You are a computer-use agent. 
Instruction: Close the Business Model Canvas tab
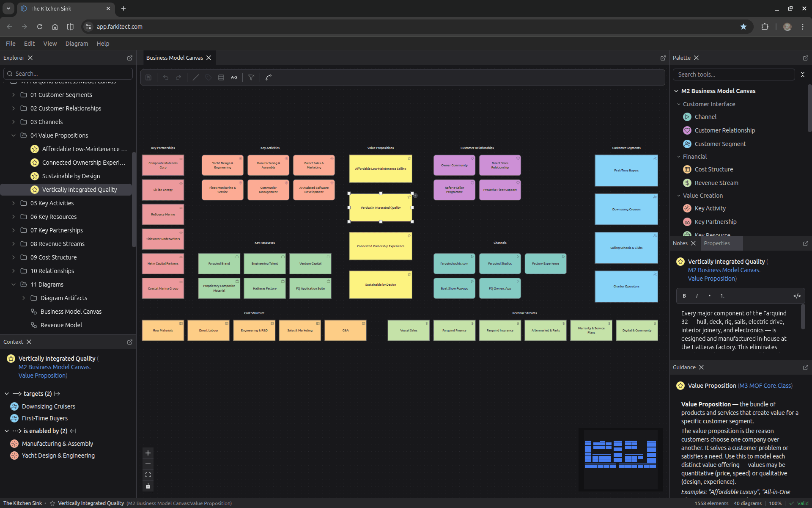(209, 58)
